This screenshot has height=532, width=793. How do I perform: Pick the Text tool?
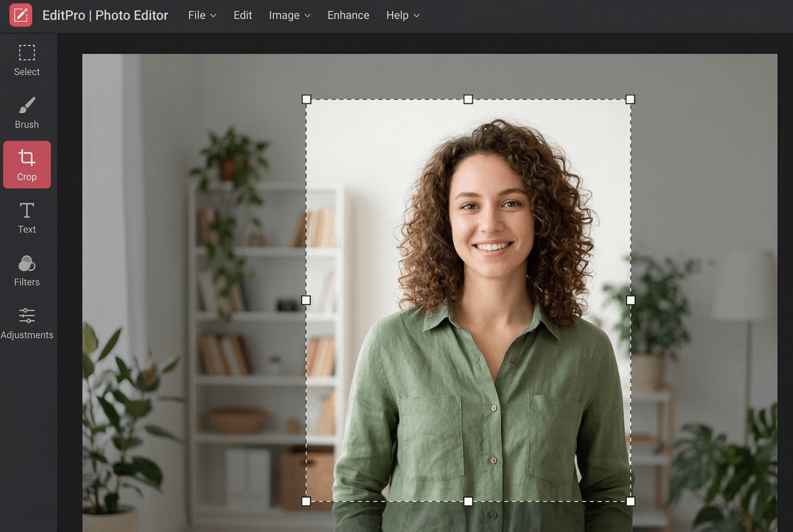(27, 218)
